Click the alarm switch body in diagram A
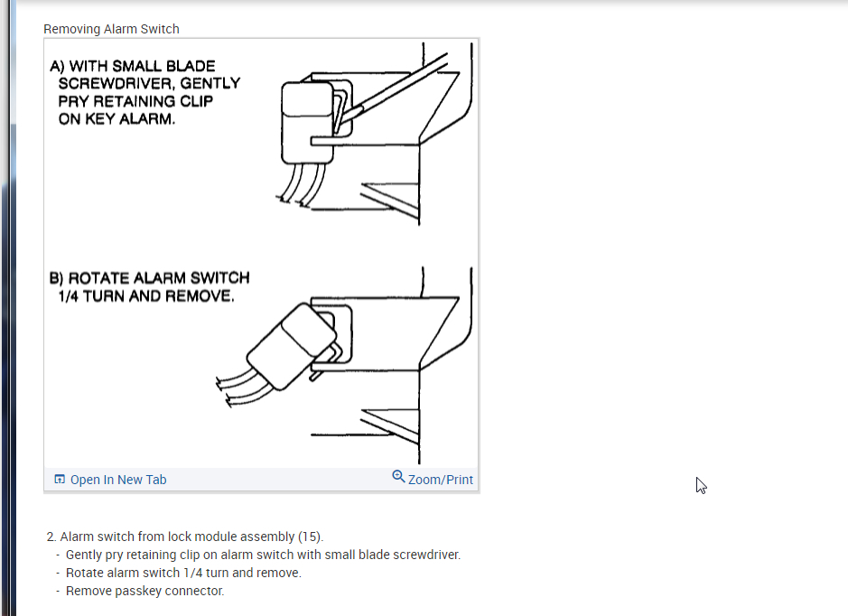 point(307,122)
